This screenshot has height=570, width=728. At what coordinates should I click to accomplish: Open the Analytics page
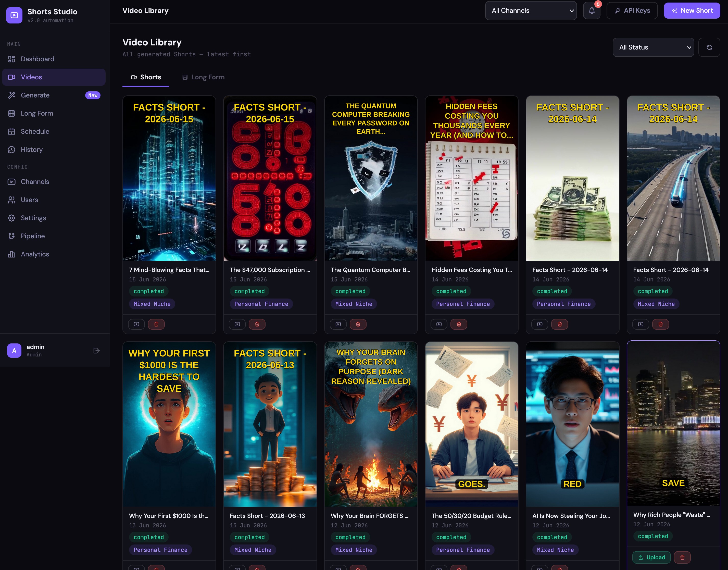click(x=54, y=254)
